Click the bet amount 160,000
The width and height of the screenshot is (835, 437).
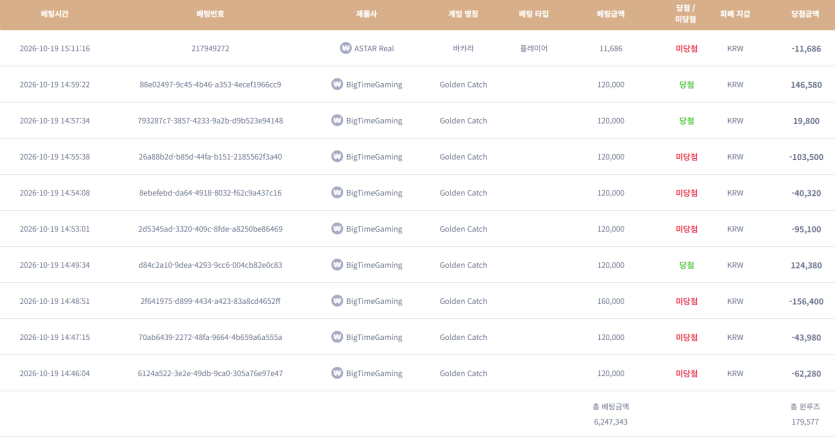click(x=611, y=301)
